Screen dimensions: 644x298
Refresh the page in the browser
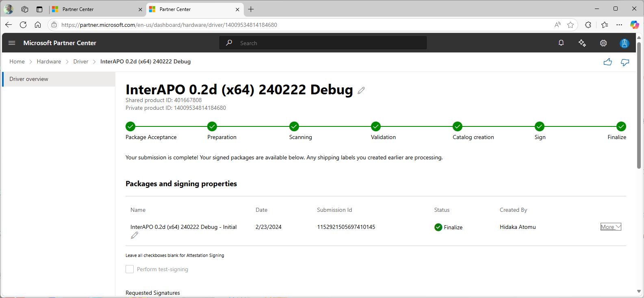pos(23,25)
